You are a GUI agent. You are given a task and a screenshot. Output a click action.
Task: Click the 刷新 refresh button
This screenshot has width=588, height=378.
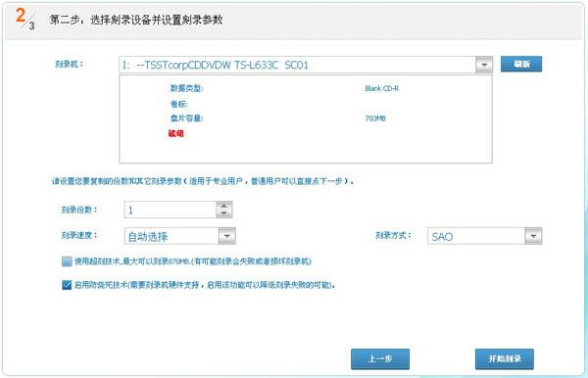521,64
